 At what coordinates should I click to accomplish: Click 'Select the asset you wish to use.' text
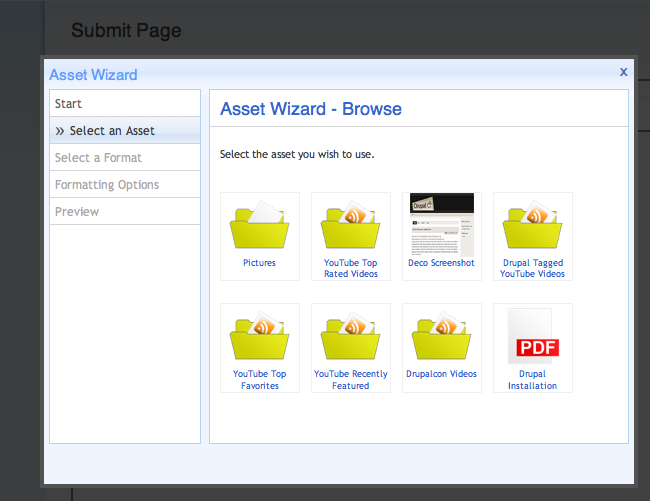(297, 154)
